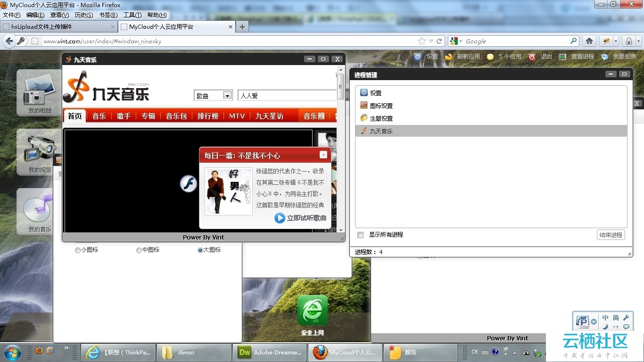Click the 我要反馈 feedback chat icon
Viewport: 644px width, 362px height.
click(x=604, y=57)
